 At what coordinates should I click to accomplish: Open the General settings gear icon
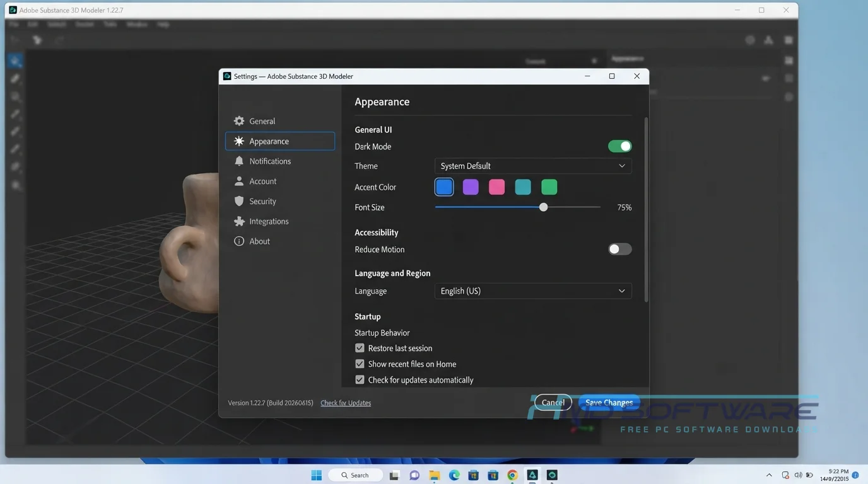point(239,121)
